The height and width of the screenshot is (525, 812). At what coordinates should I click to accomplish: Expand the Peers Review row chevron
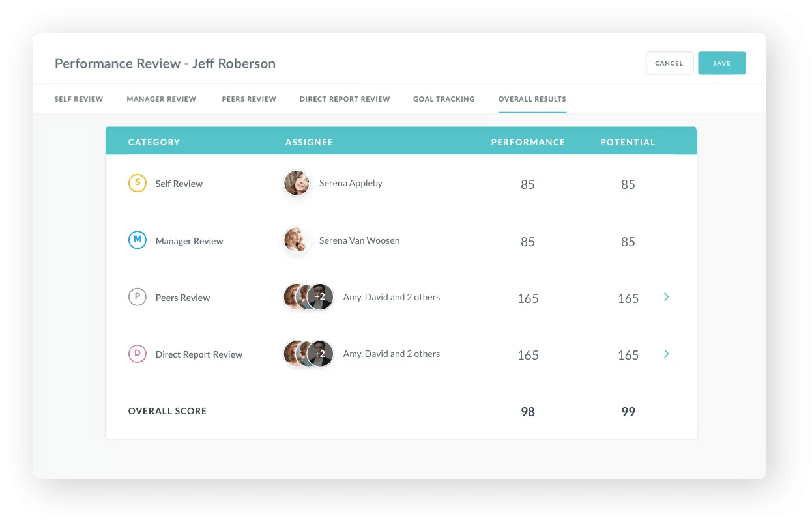[x=666, y=297]
